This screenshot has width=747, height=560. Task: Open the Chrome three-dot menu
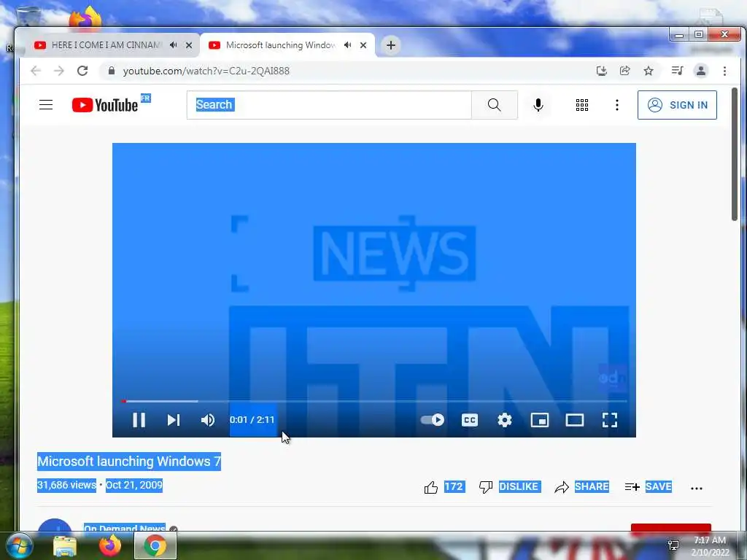coord(724,71)
